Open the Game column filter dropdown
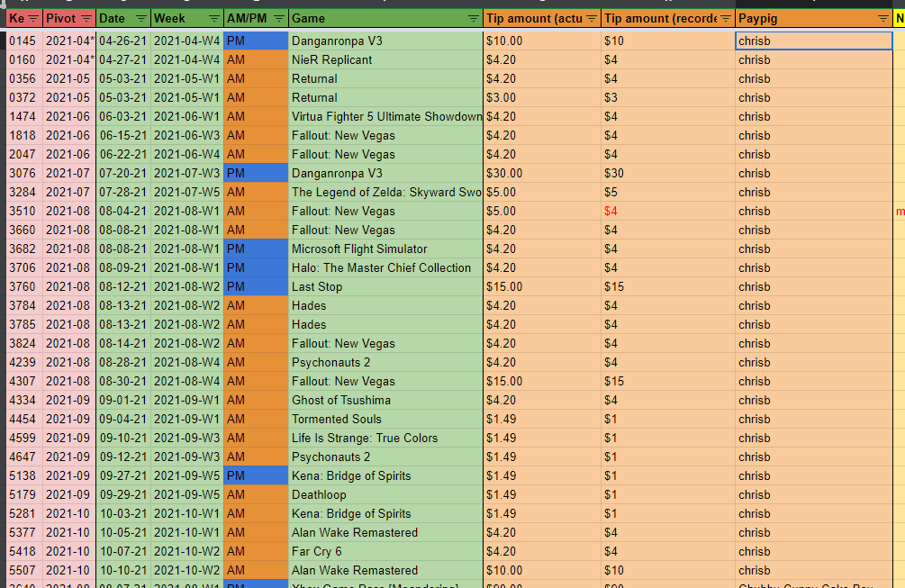The image size is (905, 588). (474, 19)
